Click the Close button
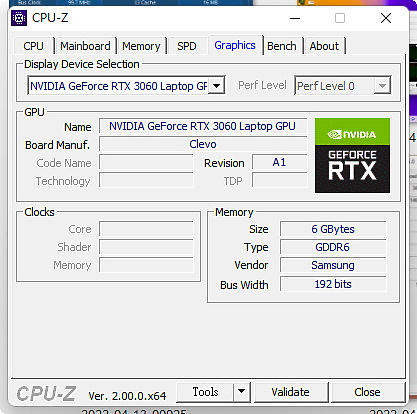417x414 pixels. 367,392
